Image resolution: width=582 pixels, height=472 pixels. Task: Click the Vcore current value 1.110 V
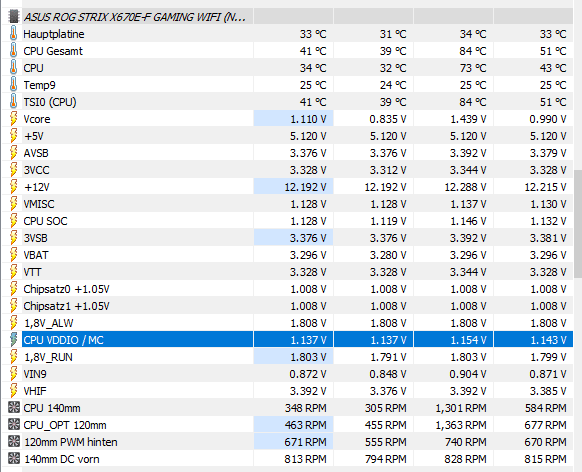pyautogui.click(x=308, y=119)
